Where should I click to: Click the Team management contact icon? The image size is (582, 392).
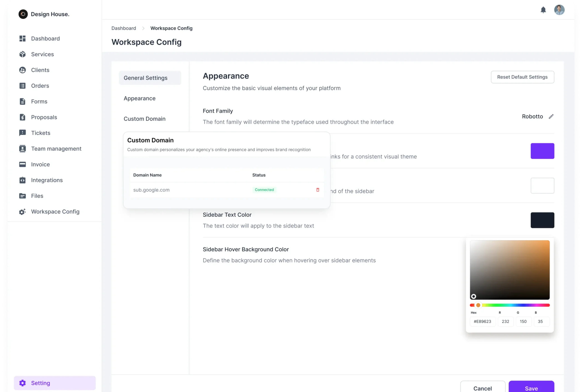23,149
